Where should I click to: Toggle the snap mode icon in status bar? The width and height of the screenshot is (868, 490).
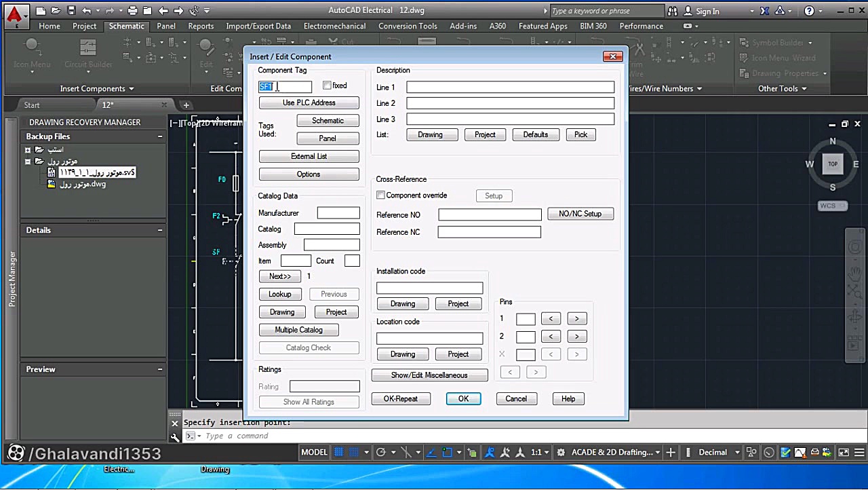[354, 453]
